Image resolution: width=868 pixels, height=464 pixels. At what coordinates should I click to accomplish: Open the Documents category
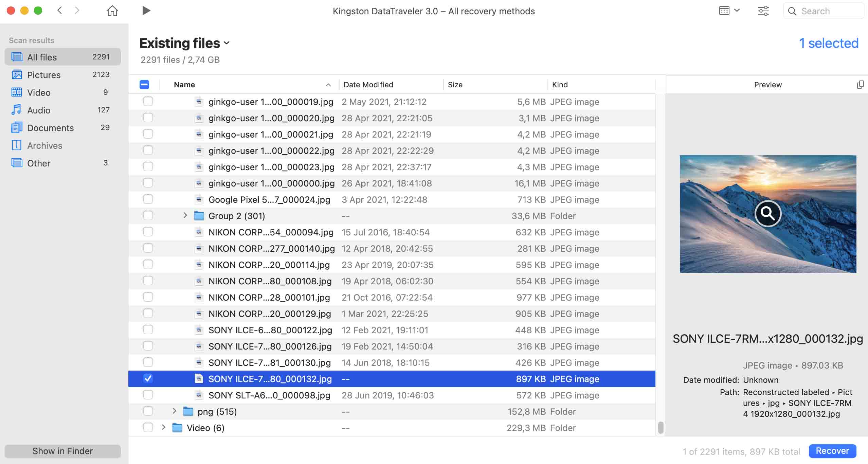tap(50, 128)
